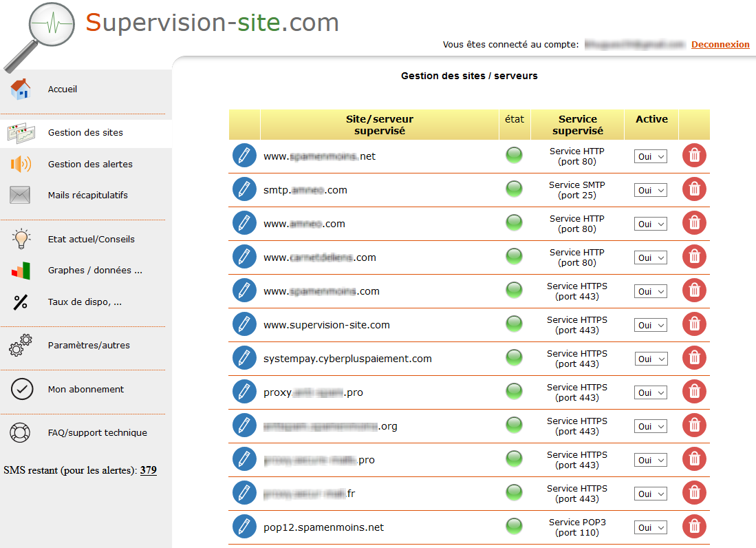Image resolution: width=756 pixels, height=548 pixels.
Task: Go to Graphes / données menu item
Action: tap(95, 270)
